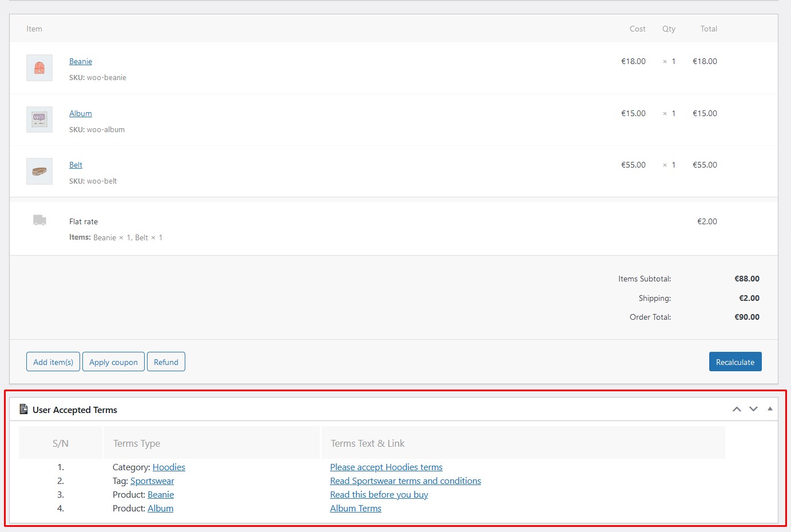Open the 'Album Terms' link
791x532 pixels.
point(356,508)
